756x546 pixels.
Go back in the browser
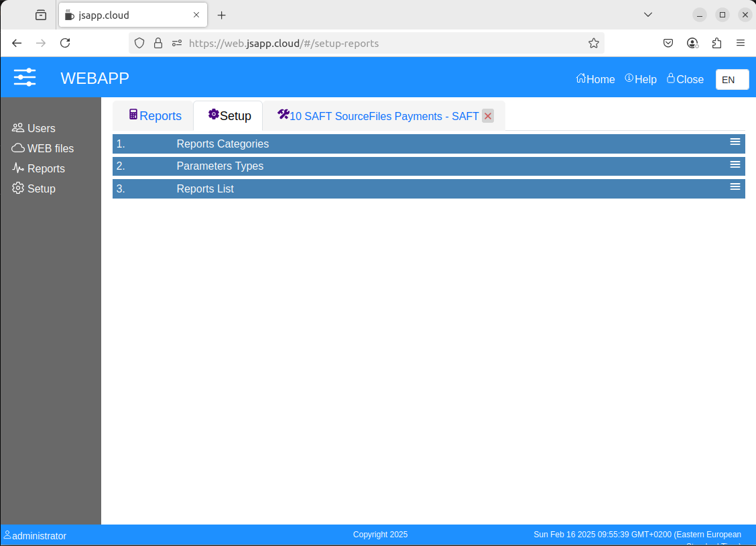[x=17, y=44]
